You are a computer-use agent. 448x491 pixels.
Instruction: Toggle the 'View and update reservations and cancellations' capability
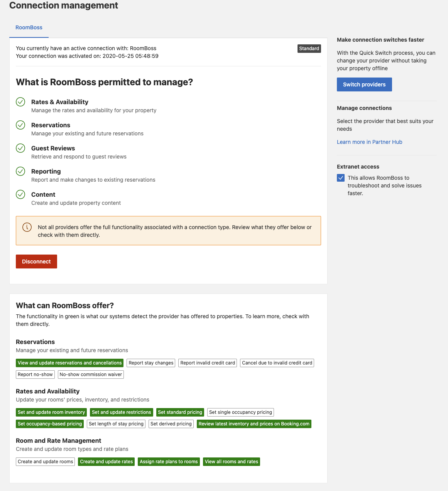(x=69, y=363)
